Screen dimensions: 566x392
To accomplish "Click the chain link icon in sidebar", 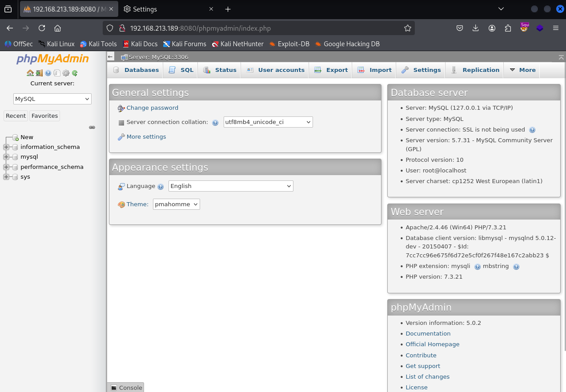I will coord(92,127).
